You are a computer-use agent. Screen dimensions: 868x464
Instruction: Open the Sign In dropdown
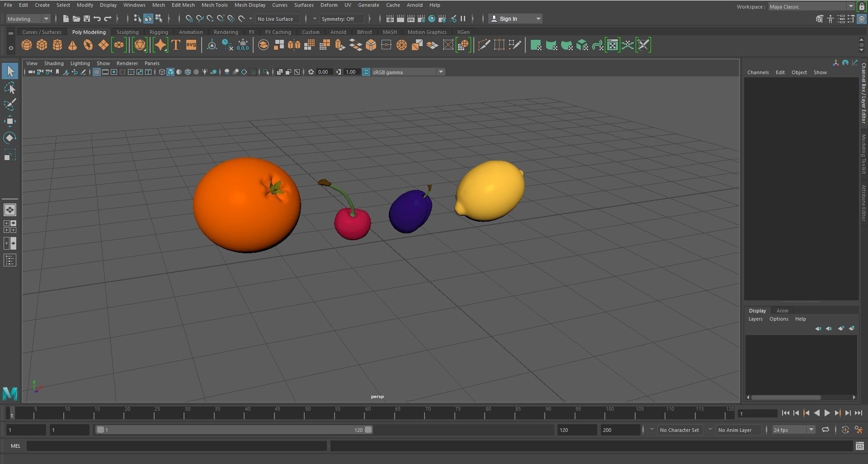(x=515, y=19)
